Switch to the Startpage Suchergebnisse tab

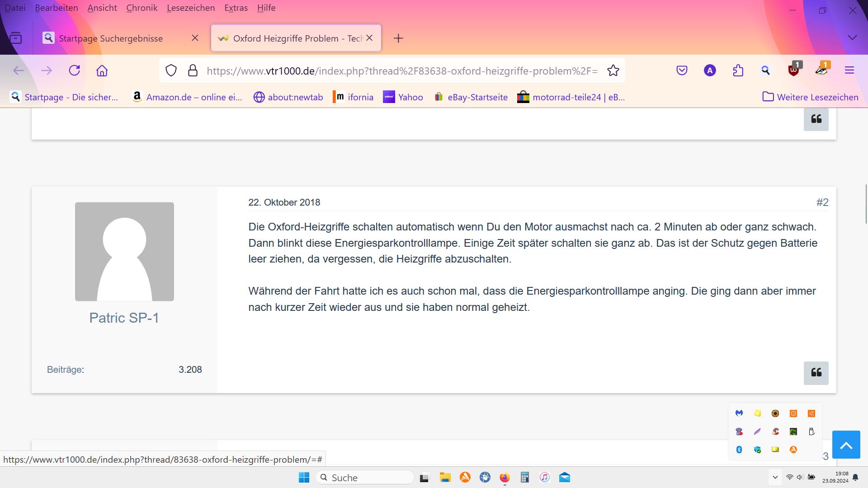(x=111, y=38)
